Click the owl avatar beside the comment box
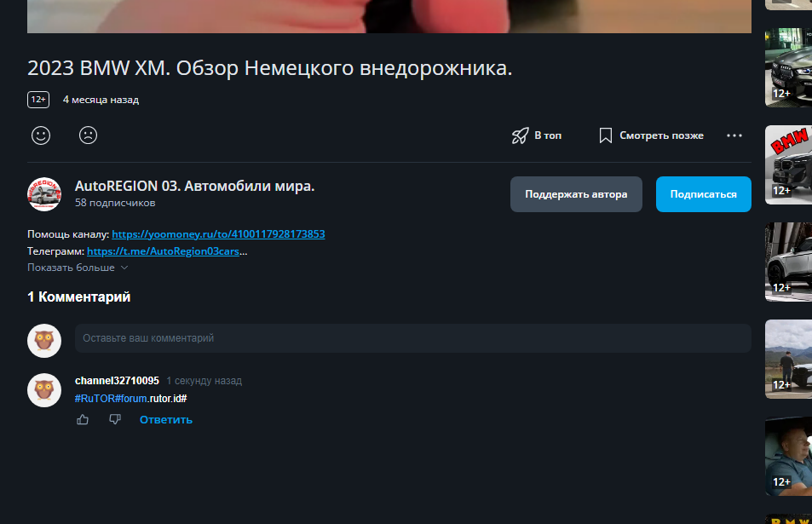Screen dimensions: 812x524 [44, 341]
